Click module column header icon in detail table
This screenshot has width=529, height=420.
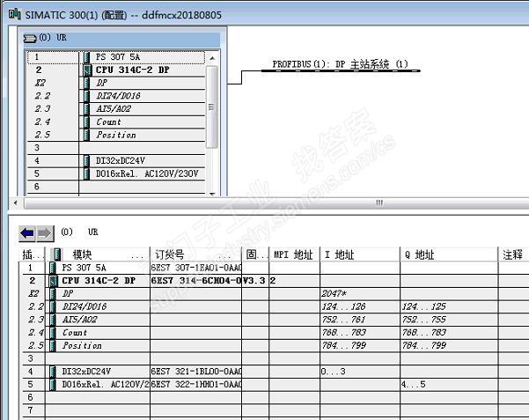pos(57,254)
